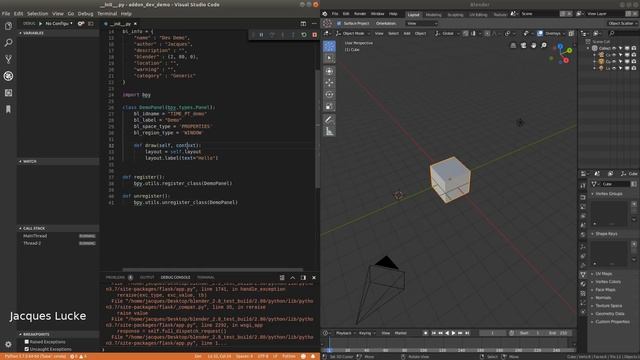Toggle visibility of the last outliner object
This screenshot has width=640, height=360.
click(614, 68)
